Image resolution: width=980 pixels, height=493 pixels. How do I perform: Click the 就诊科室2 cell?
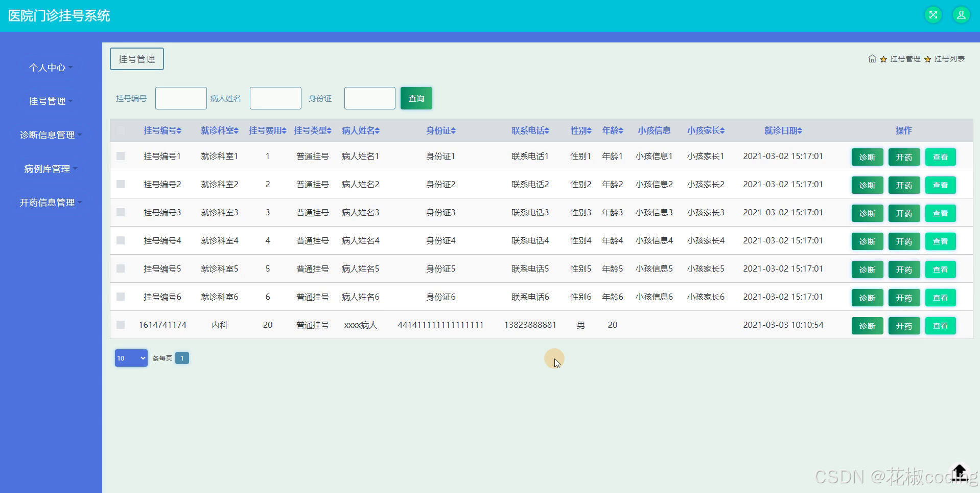pyautogui.click(x=220, y=184)
